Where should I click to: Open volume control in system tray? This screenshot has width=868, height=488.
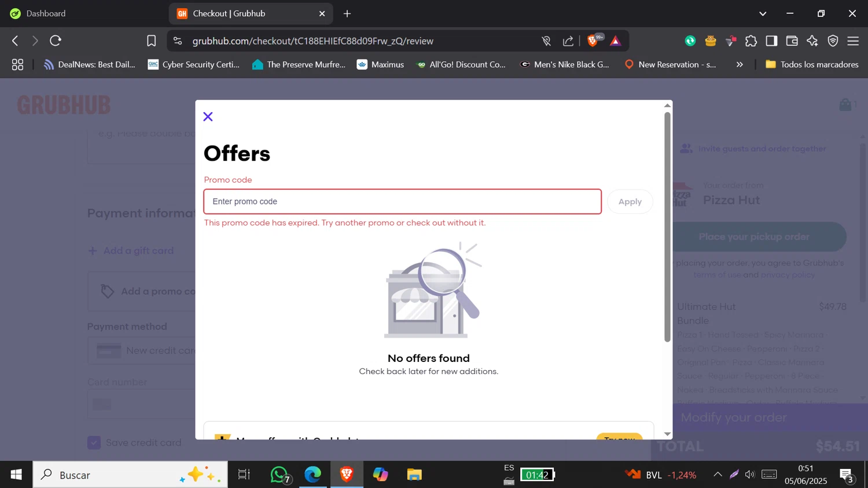(x=750, y=475)
